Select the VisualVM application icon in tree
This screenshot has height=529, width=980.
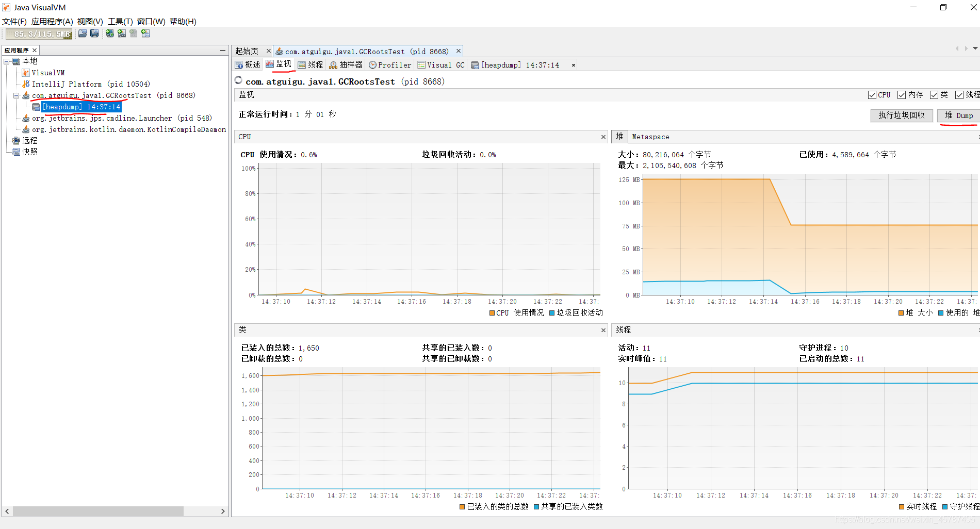(x=26, y=73)
